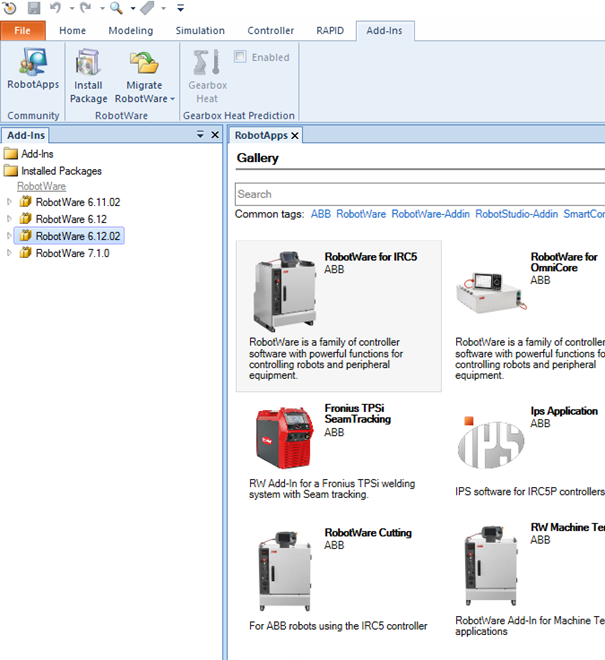Select RobotWare 7.1.0 tree item text

tap(72, 253)
